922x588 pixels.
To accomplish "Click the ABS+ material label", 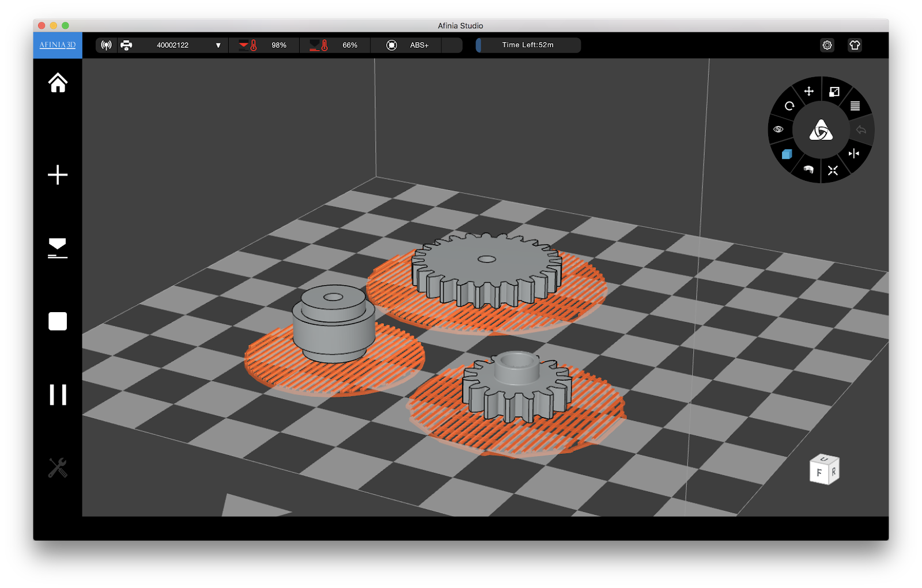I will 420,45.
